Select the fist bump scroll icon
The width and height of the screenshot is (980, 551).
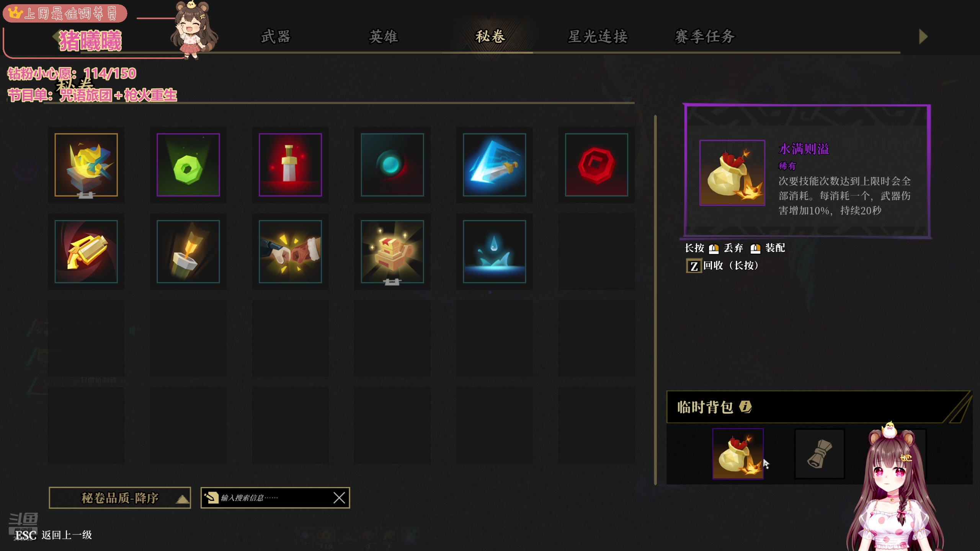click(290, 251)
